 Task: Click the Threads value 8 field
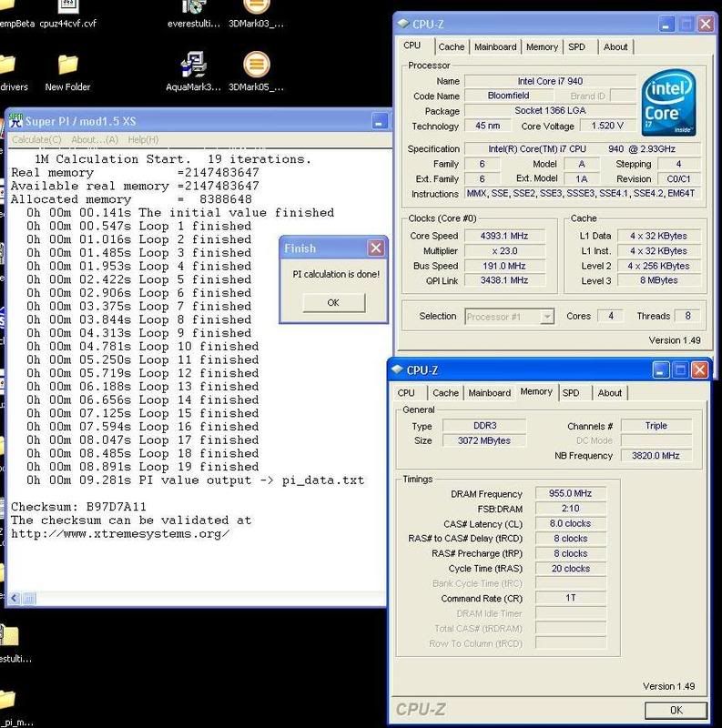pos(687,316)
